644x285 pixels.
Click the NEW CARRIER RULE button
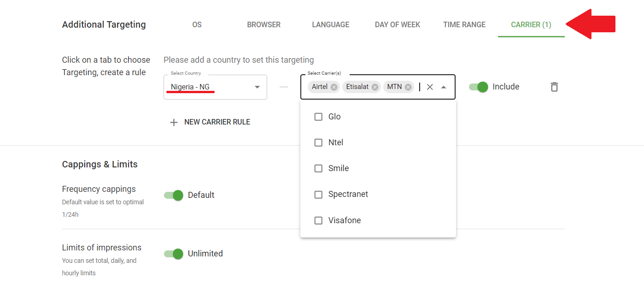click(x=217, y=122)
